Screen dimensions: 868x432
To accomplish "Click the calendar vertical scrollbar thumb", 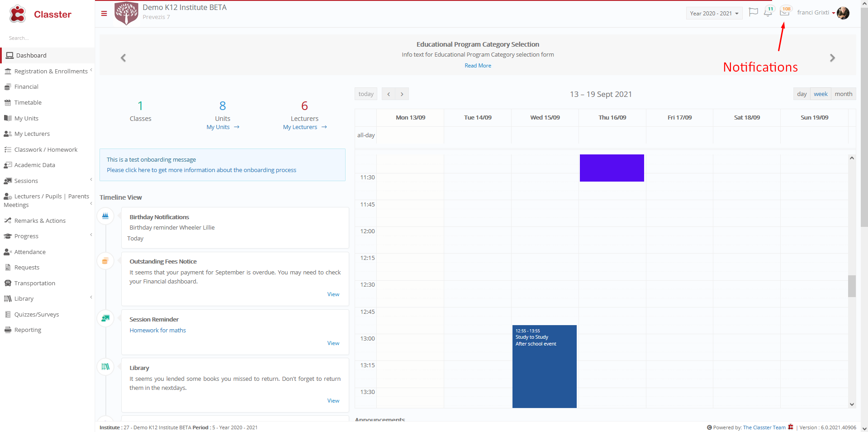I will click(852, 286).
